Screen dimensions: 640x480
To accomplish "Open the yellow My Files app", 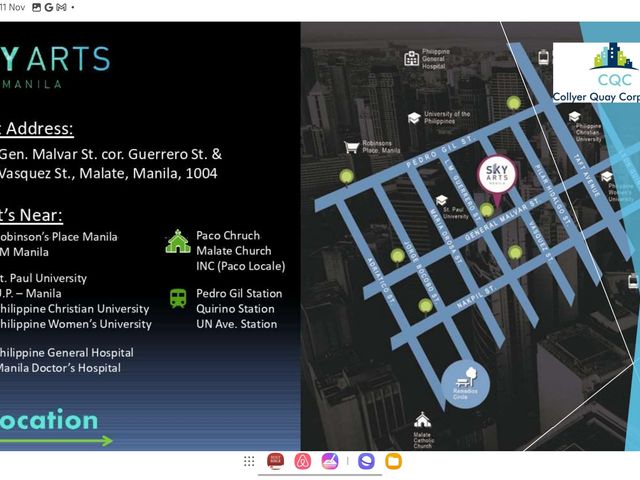I will pos(393,461).
